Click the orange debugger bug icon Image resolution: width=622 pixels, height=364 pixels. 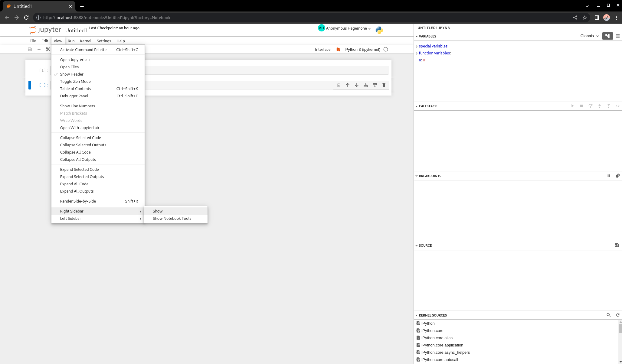pyautogui.click(x=338, y=50)
